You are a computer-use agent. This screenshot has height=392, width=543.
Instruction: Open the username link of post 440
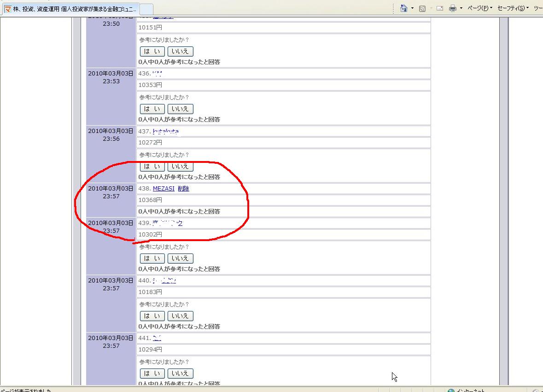164,281
